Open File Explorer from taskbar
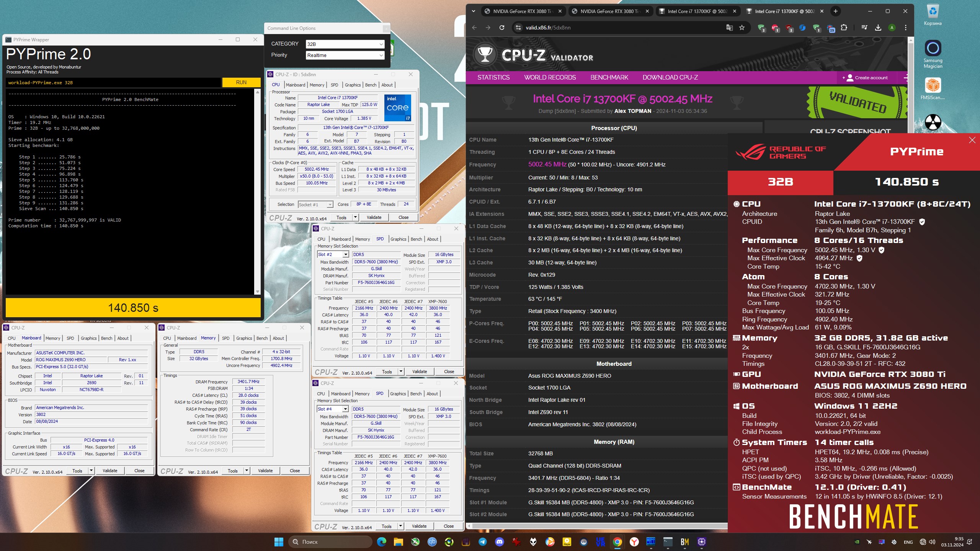 pyautogui.click(x=398, y=542)
